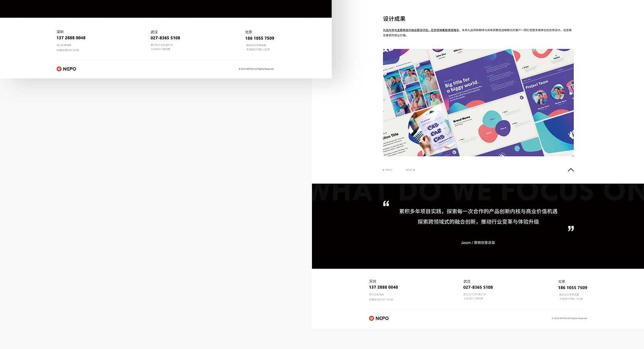Click 武汉 phone number in shadowed footer card
The height and width of the screenshot is (349, 644).
[165, 38]
